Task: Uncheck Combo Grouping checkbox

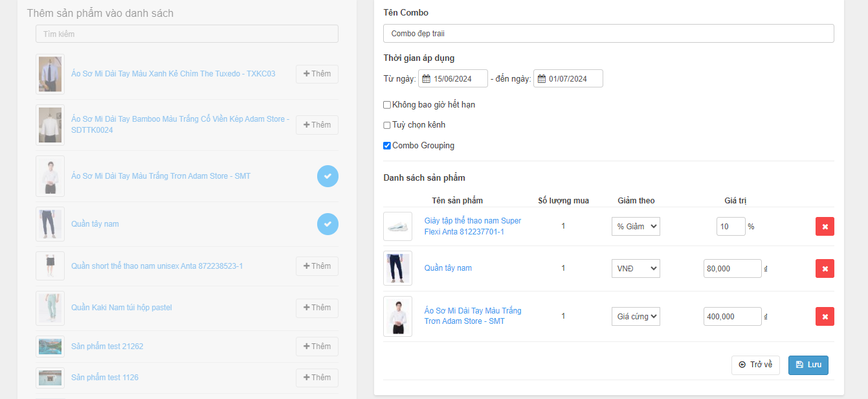Action: point(387,146)
